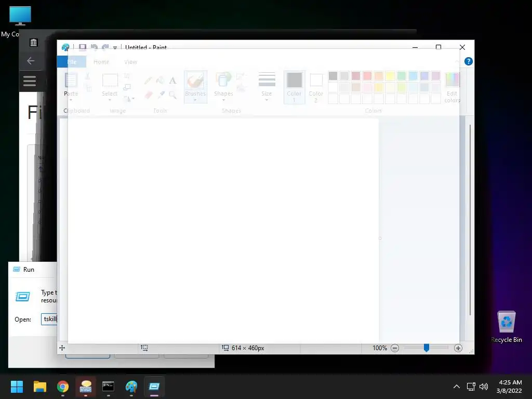
Task: Pick the brown color swatch
Action: 355,87
